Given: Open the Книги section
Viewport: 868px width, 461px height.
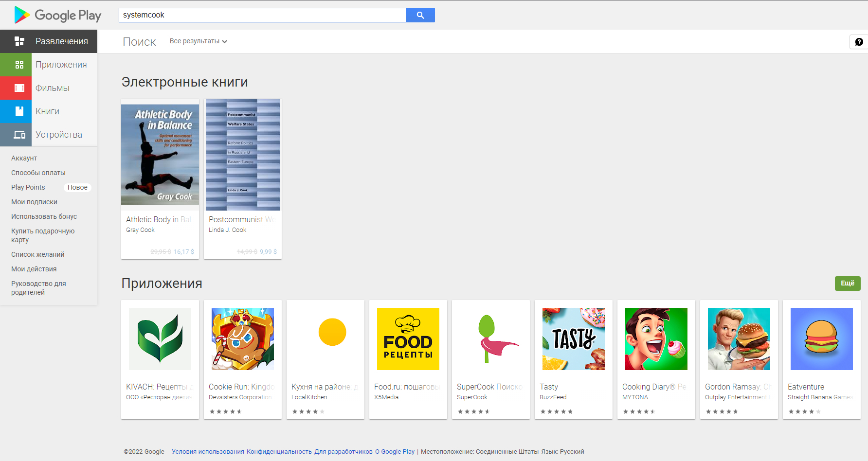Looking at the screenshot, I should 49,111.
